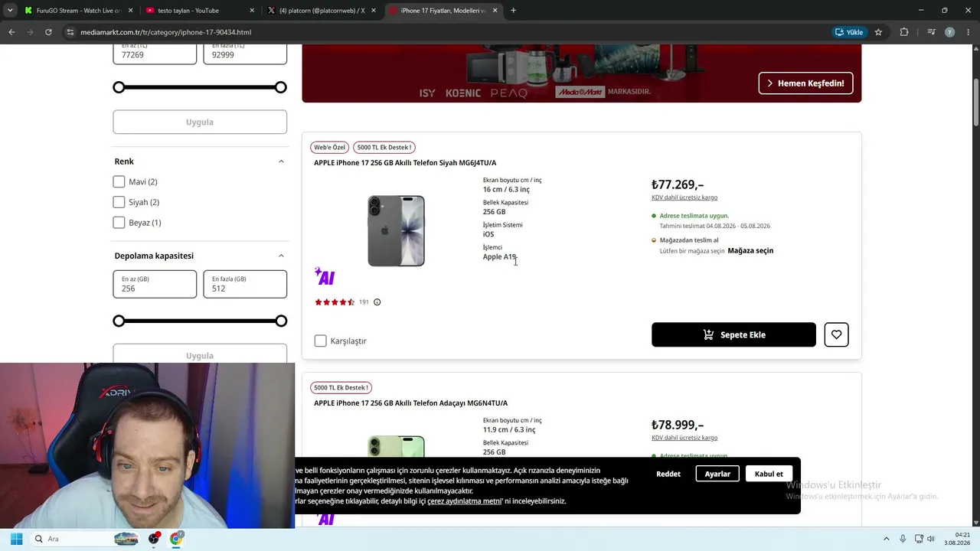Tick the Karşılaştır compare checkbox
The width and height of the screenshot is (980, 551).
(320, 341)
